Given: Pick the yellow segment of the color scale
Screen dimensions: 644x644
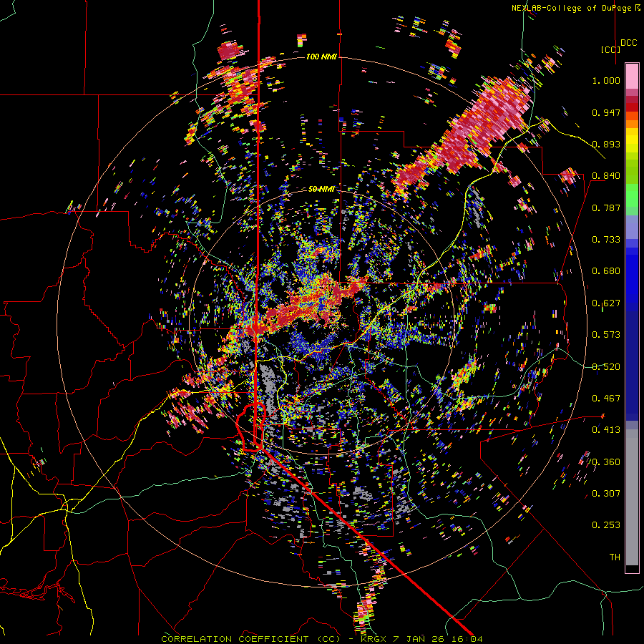Looking at the screenshot, I should click(632, 141).
